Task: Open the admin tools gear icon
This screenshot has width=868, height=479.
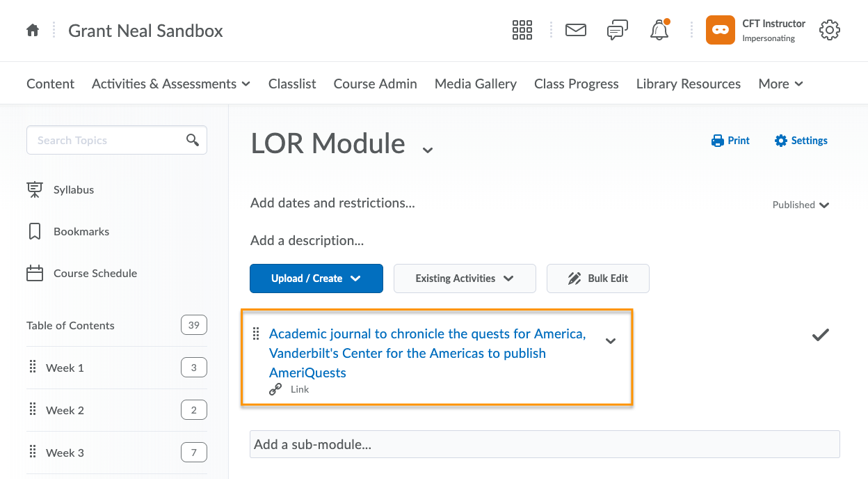Action: [x=829, y=30]
